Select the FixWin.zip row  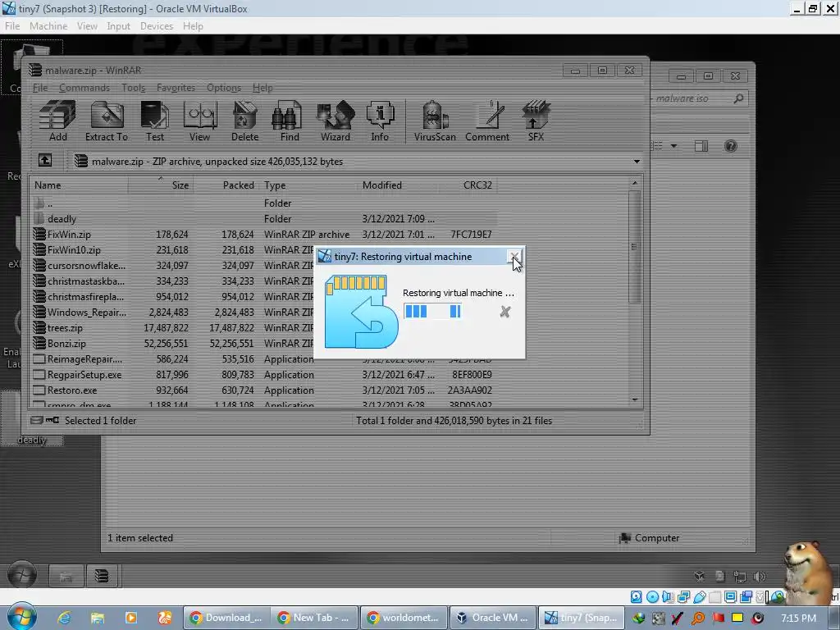[263, 234]
